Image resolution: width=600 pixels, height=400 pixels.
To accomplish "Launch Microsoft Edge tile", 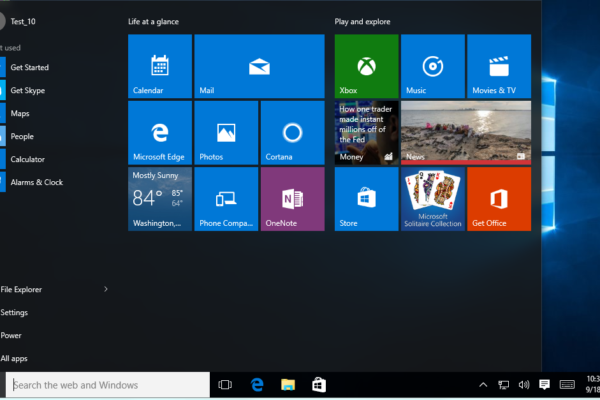I will [160, 133].
